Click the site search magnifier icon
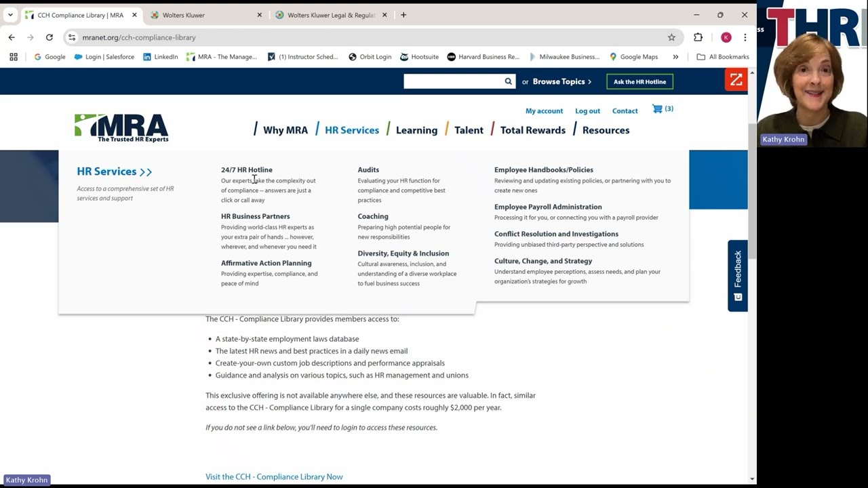 508,81
